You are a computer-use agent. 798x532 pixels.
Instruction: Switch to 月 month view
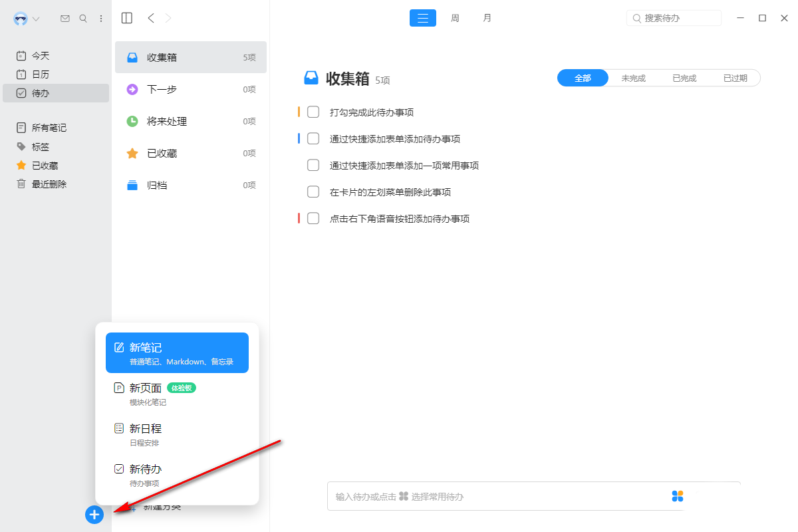click(487, 18)
